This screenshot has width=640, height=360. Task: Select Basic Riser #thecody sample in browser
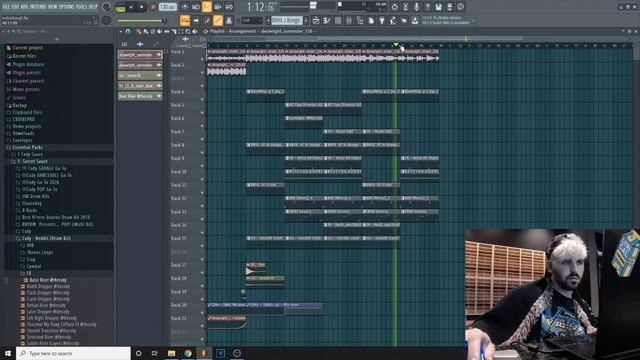(48, 280)
